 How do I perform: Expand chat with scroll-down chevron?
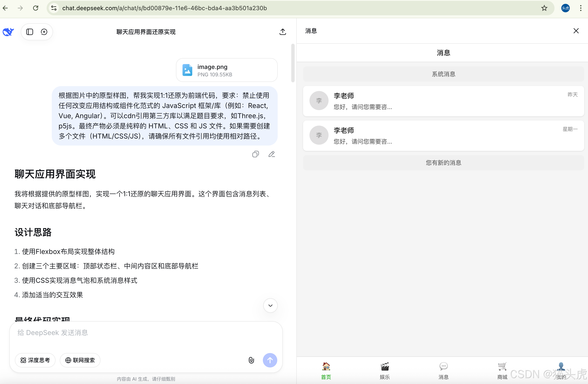[270, 306]
